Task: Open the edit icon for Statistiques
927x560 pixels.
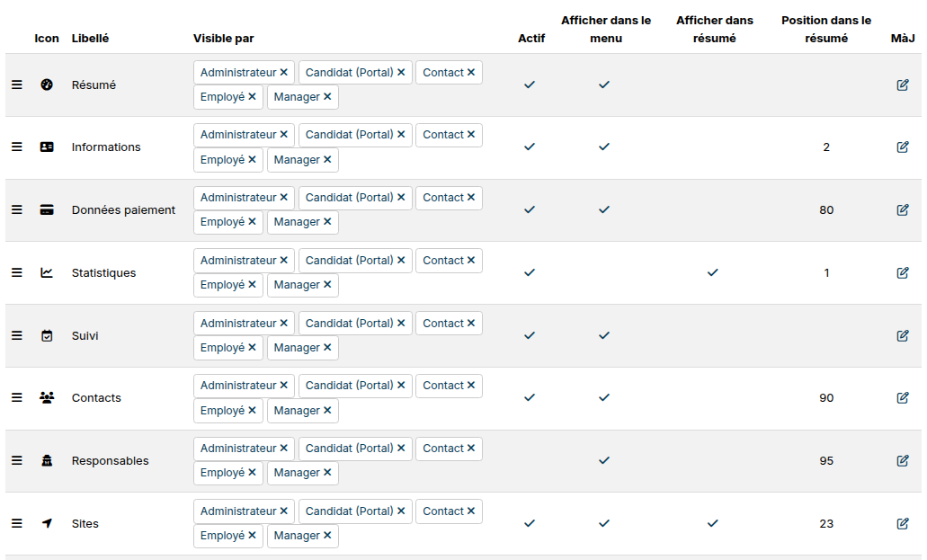Action: tap(902, 272)
